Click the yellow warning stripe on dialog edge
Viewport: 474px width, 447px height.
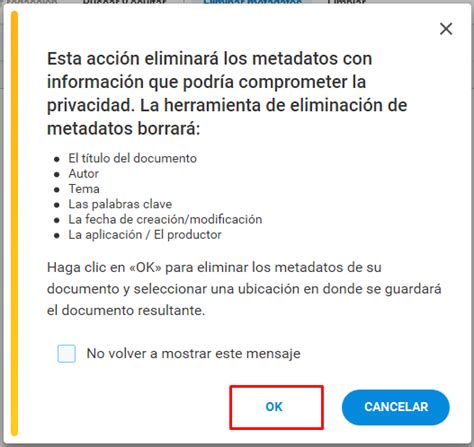coord(14,223)
